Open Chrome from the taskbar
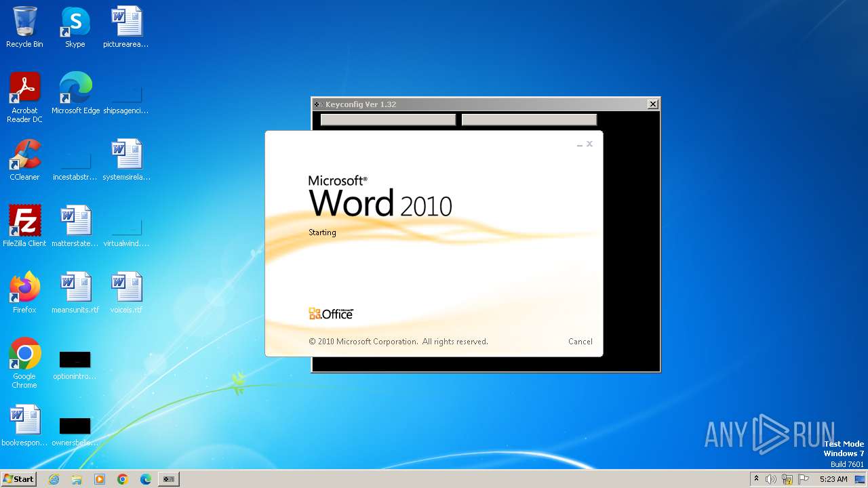The height and width of the screenshot is (488, 868). point(123,479)
